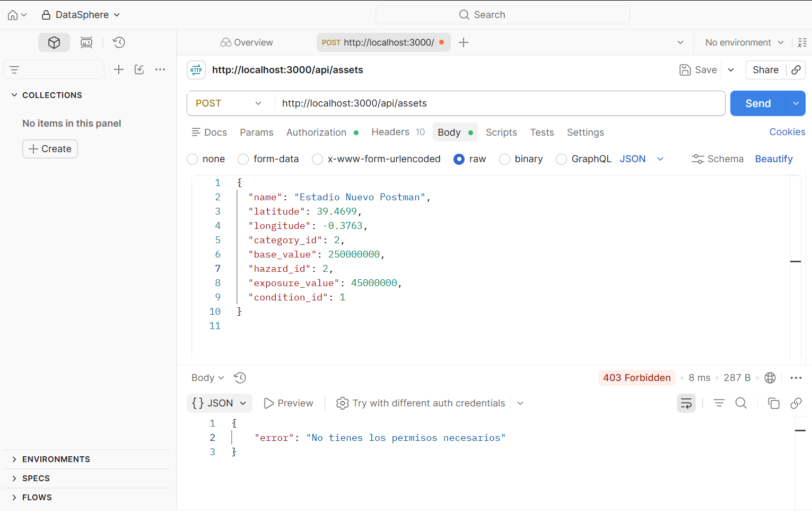Click the Beautify link
812x514 pixels.
pyautogui.click(x=774, y=159)
